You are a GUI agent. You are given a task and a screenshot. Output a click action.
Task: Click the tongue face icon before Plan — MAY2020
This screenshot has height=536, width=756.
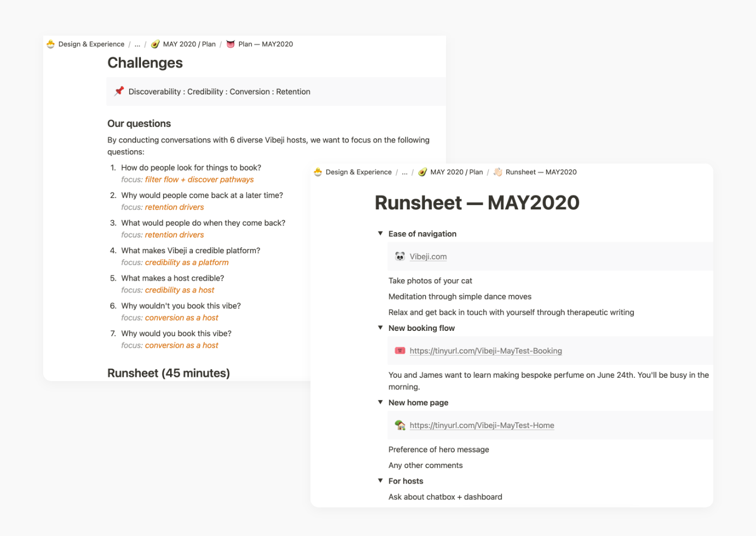[x=231, y=44]
